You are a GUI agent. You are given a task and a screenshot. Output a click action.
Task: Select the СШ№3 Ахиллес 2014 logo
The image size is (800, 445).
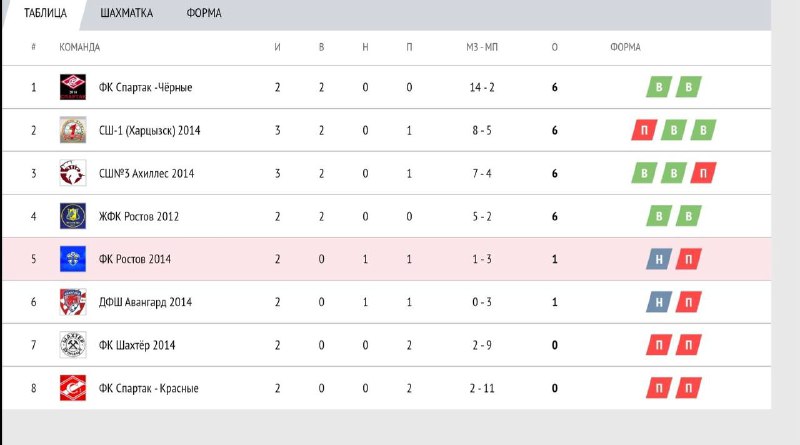point(73,173)
